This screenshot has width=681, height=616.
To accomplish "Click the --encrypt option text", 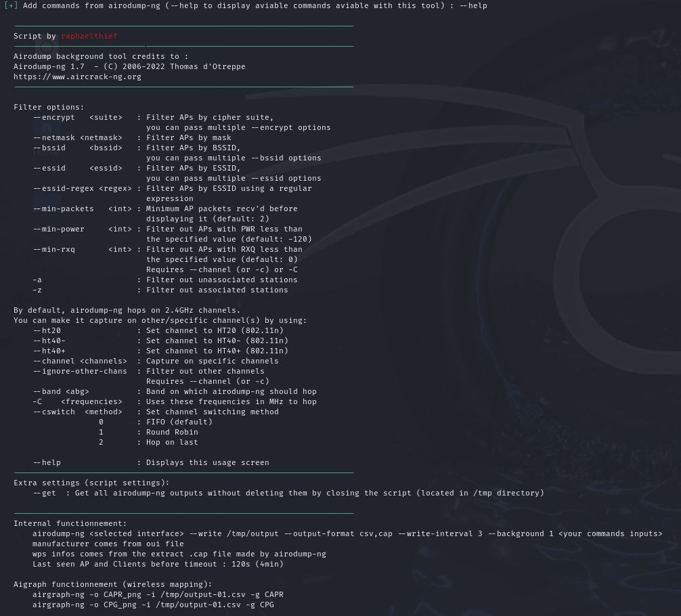I will pos(53,117).
